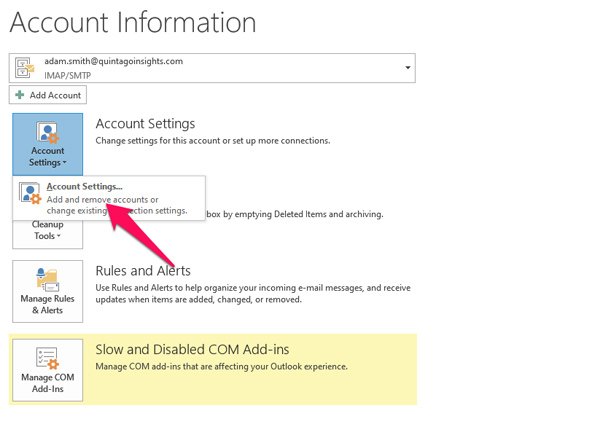Open the account selector dropdown arrow

[x=408, y=68]
